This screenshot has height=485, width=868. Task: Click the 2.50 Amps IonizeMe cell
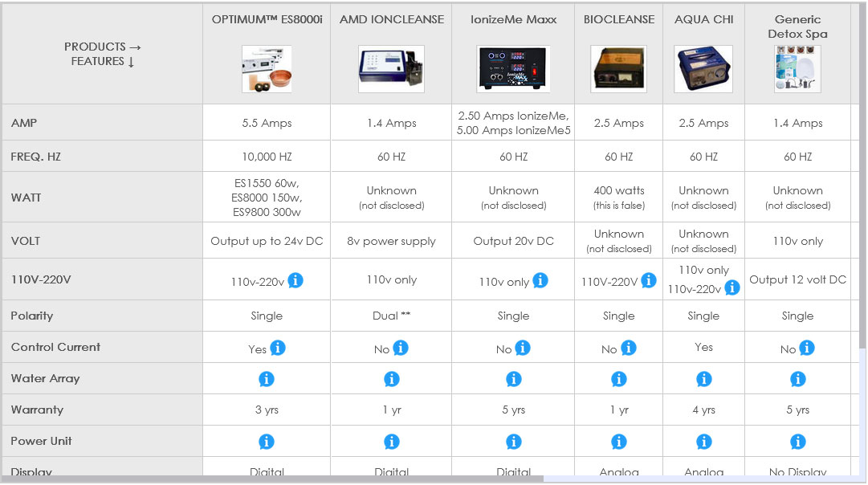coord(514,122)
